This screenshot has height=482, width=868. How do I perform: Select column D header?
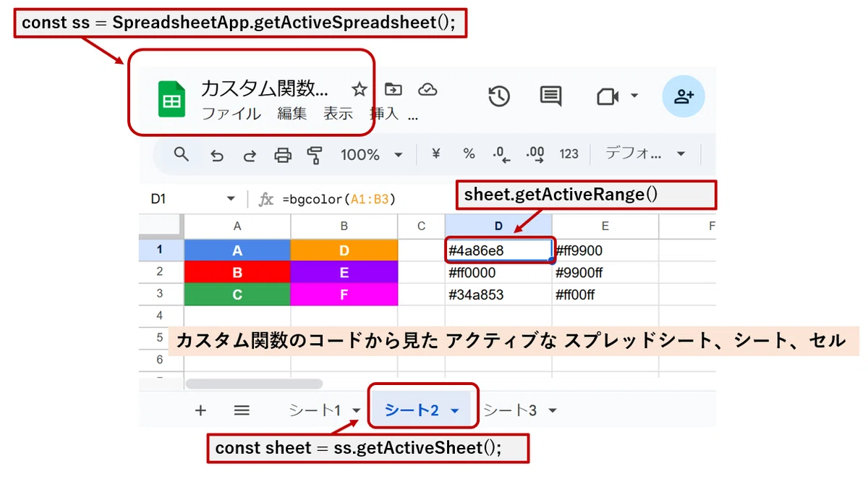click(x=498, y=227)
